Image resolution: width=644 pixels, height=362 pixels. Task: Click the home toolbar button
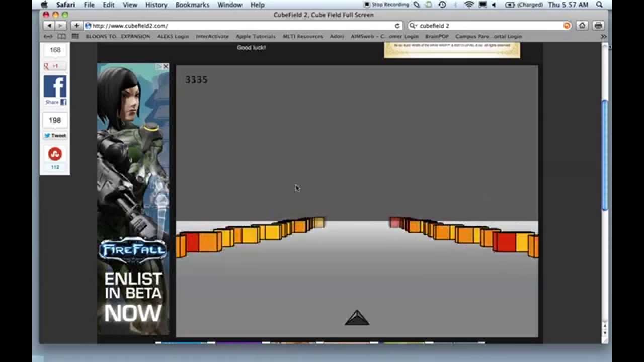point(582,26)
